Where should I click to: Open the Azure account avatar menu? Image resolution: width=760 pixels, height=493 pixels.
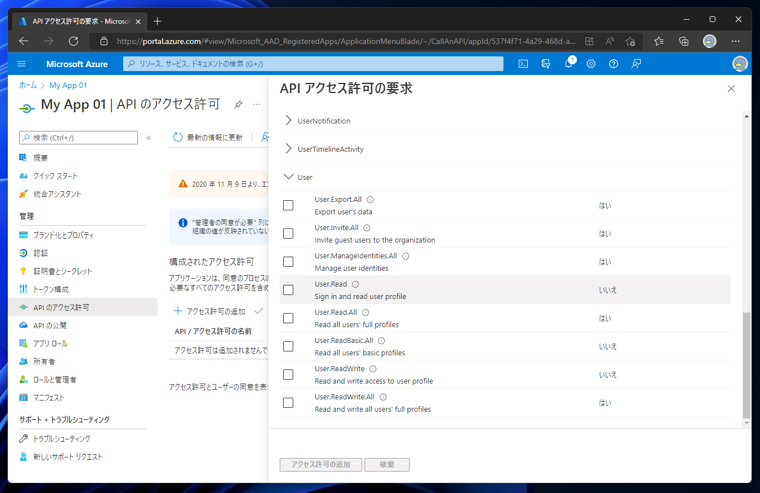(x=740, y=64)
